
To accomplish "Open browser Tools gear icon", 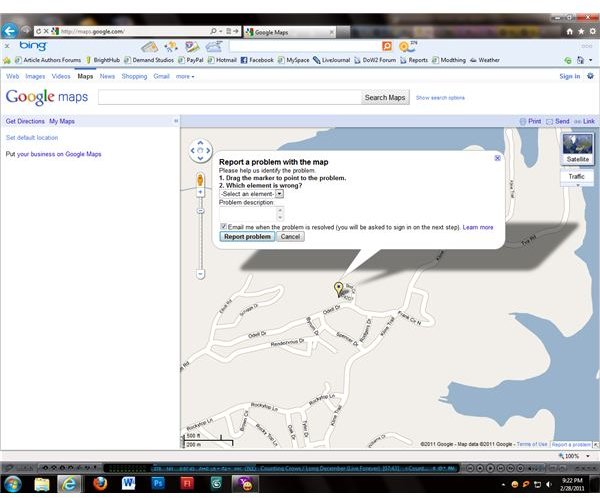I will point(592,31).
